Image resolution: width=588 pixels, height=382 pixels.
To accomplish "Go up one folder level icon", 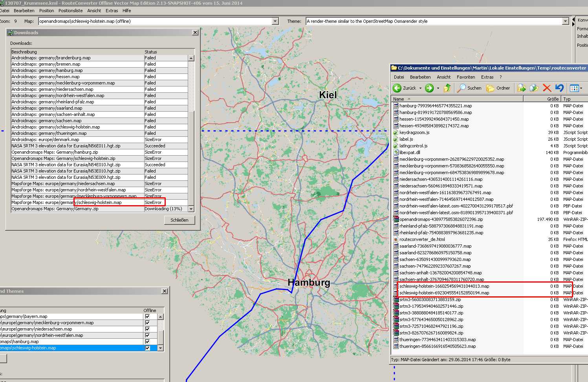I will point(447,88).
